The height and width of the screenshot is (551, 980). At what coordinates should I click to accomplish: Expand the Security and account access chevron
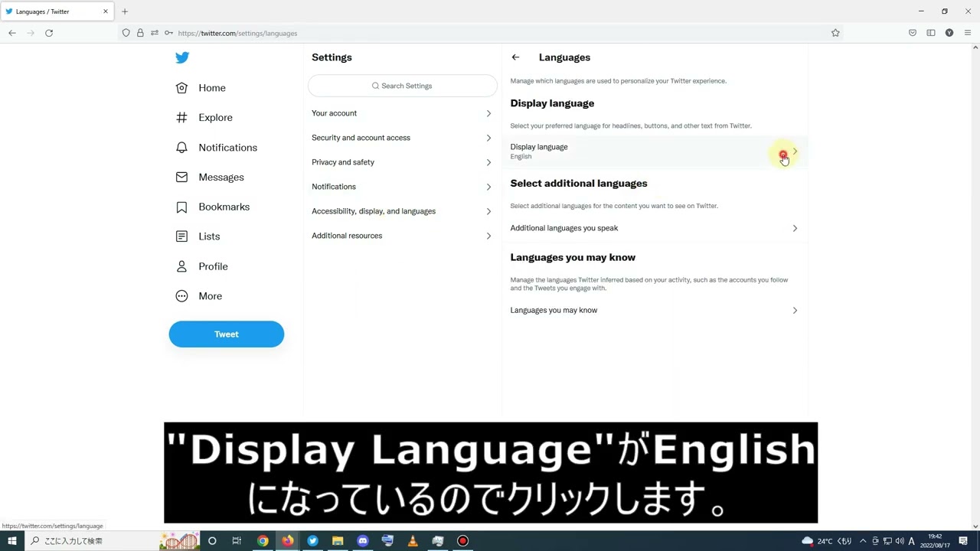point(488,138)
